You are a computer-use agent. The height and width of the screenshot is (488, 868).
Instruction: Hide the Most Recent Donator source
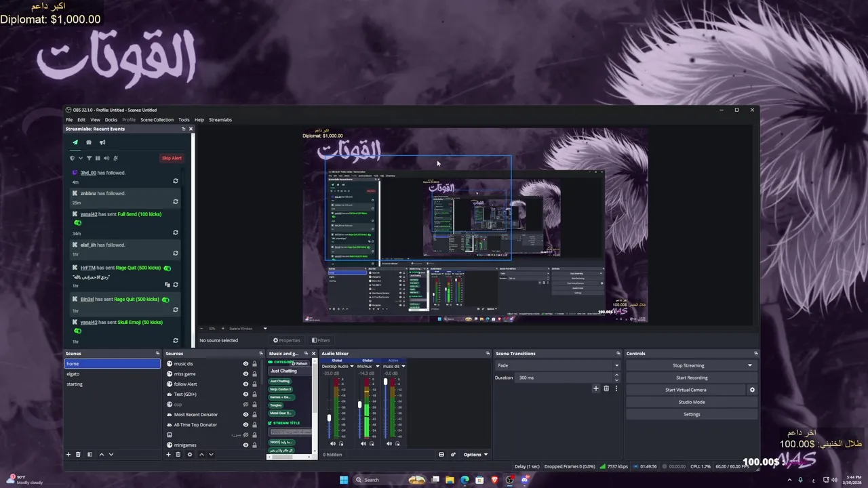coord(245,415)
